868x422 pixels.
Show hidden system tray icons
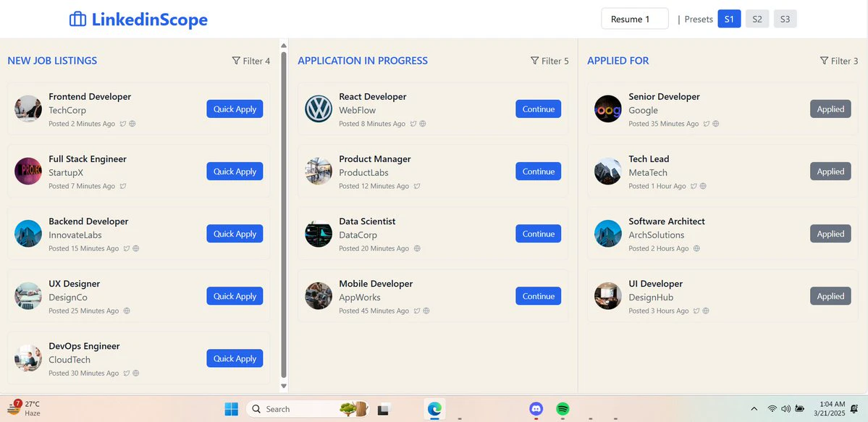[754, 409]
